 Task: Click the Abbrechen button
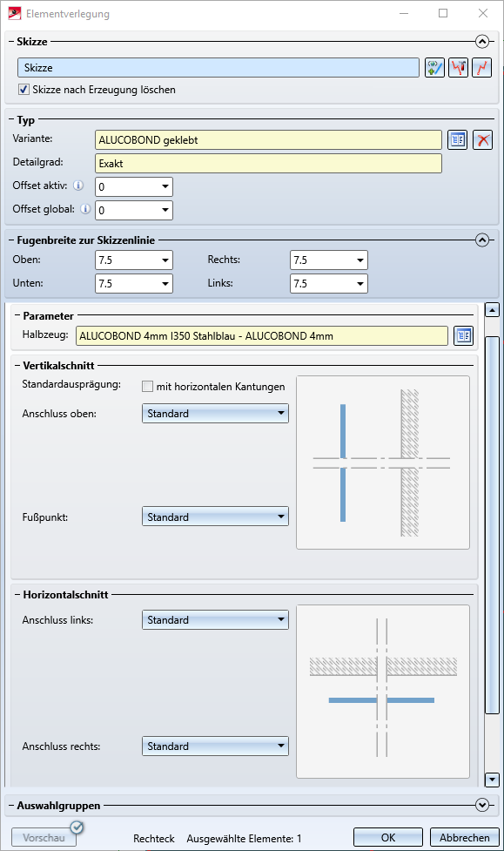[x=465, y=837]
